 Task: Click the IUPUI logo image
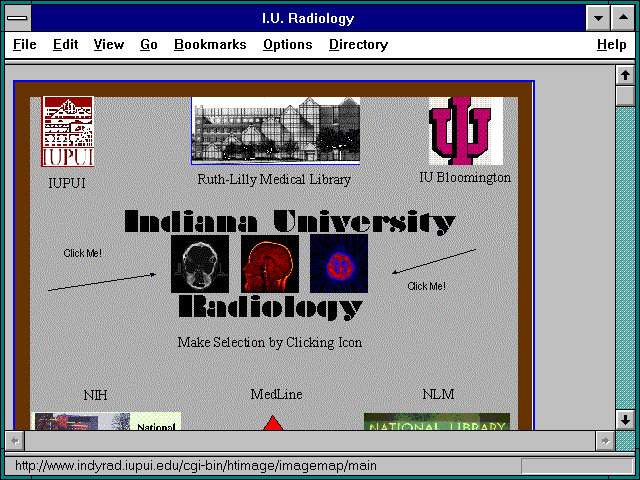[x=68, y=131]
